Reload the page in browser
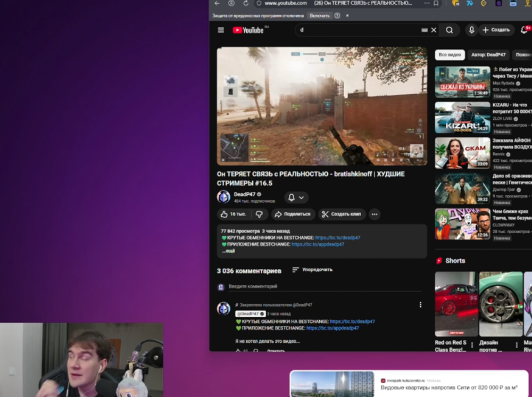532x397 pixels. (x=246, y=3)
